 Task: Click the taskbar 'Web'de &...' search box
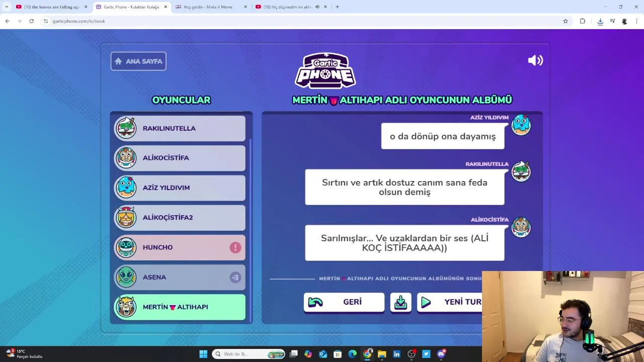[249, 354]
